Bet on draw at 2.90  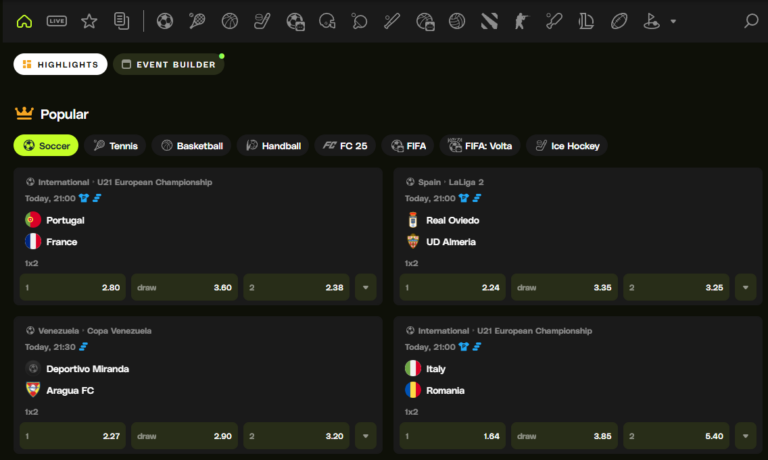click(x=185, y=436)
